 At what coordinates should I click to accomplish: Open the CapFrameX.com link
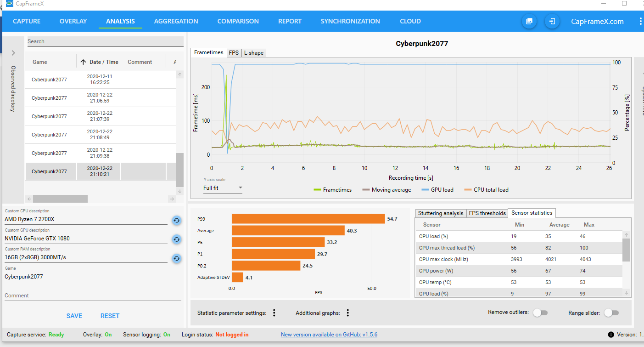point(597,21)
